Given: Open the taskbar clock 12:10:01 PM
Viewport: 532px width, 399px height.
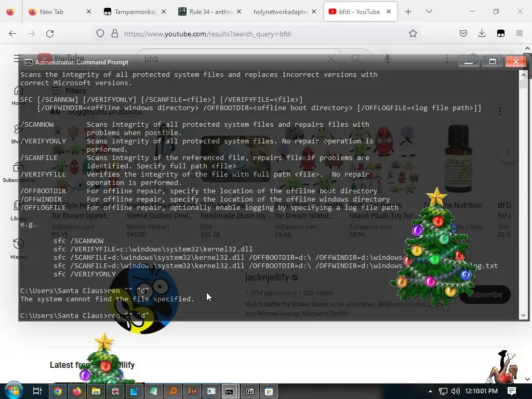Looking at the screenshot, I should (x=481, y=391).
